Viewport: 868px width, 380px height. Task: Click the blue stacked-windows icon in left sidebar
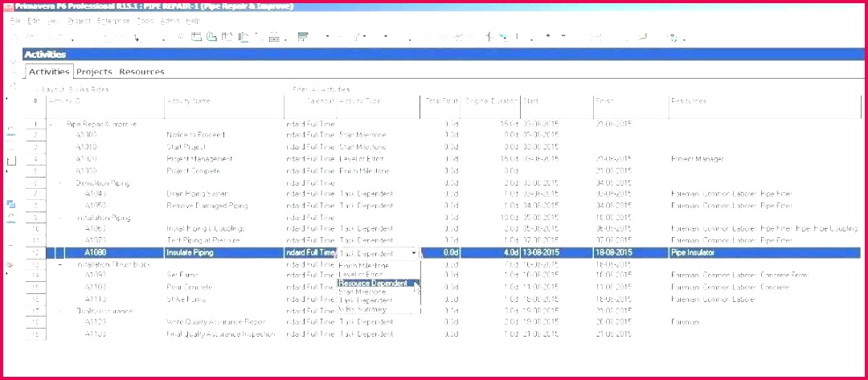[11, 205]
